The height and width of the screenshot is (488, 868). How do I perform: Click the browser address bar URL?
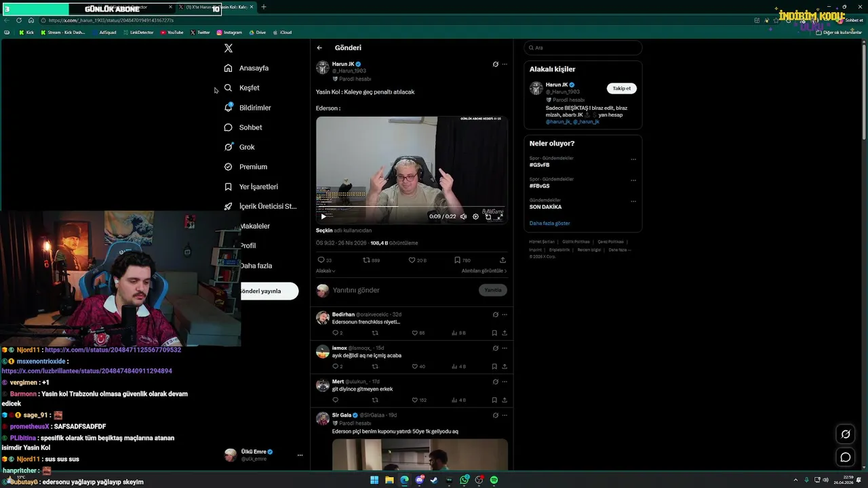(111, 20)
